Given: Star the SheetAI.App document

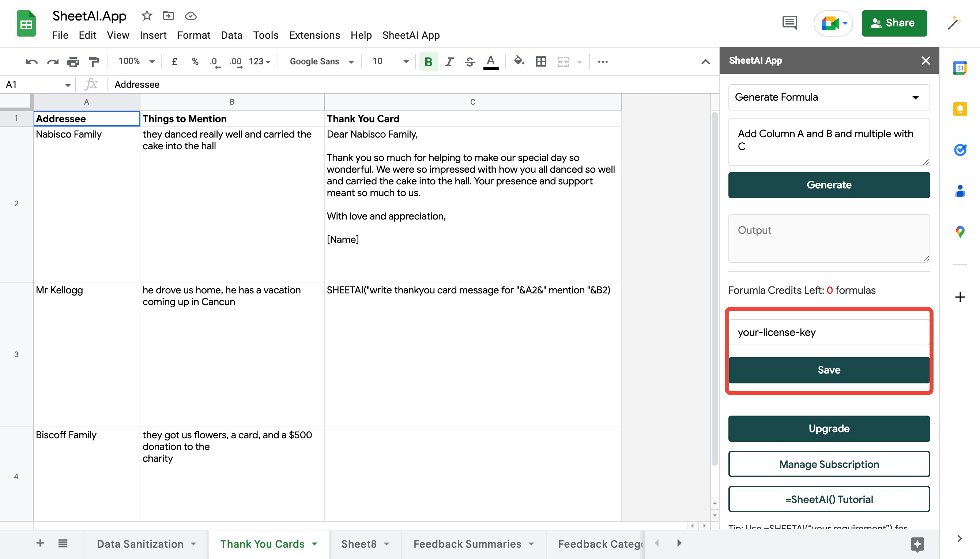Looking at the screenshot, I should tap(147, 16).
